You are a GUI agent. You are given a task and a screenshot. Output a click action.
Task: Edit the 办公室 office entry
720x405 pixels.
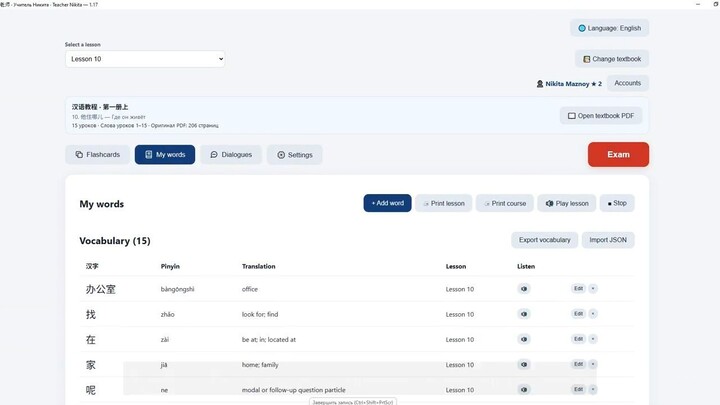[x=578, y=288]
